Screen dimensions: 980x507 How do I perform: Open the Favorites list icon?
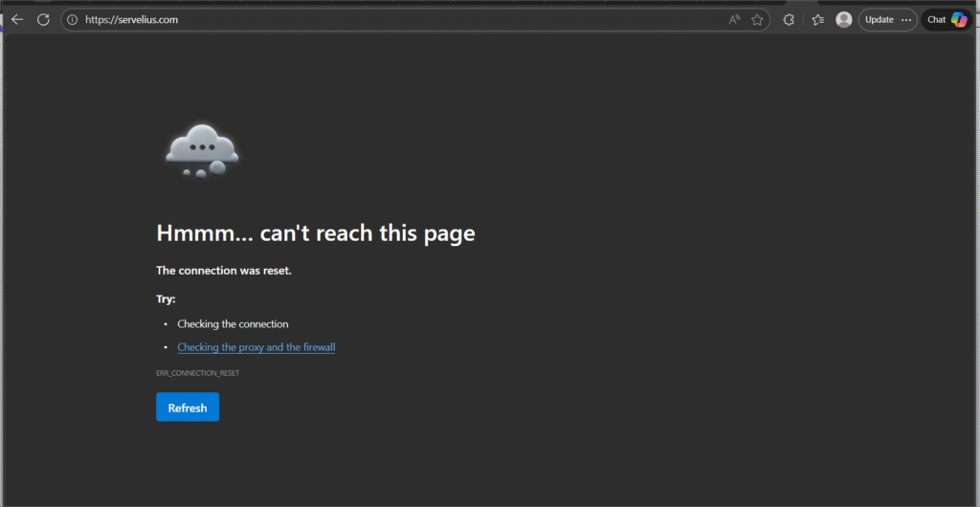(817, 19)
